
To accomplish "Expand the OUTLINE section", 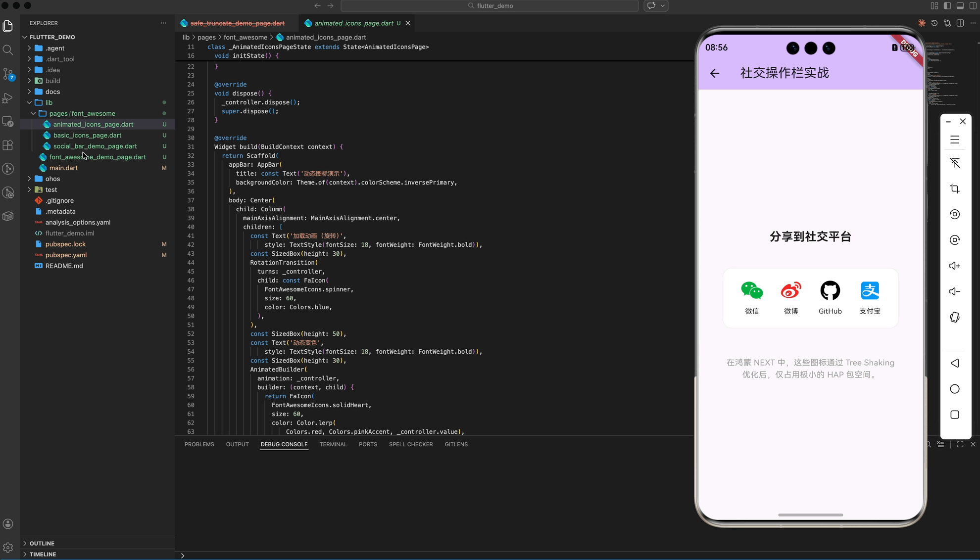I will coord(42,543).
